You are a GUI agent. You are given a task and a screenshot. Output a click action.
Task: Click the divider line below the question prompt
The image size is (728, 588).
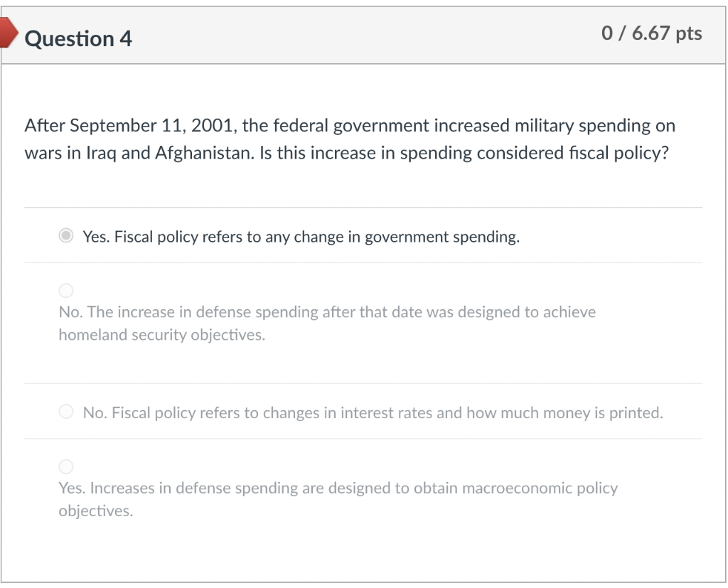tap(364, 206)
